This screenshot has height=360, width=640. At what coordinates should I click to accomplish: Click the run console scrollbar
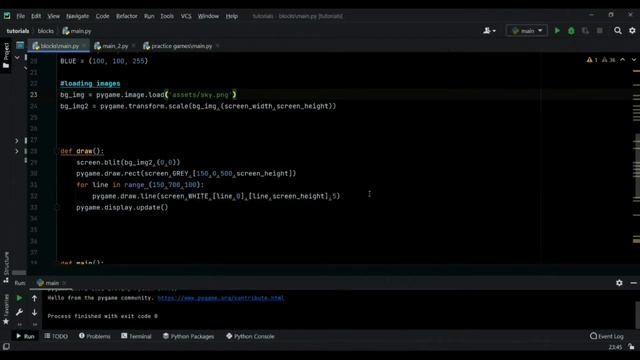click(x=638, y=314)
